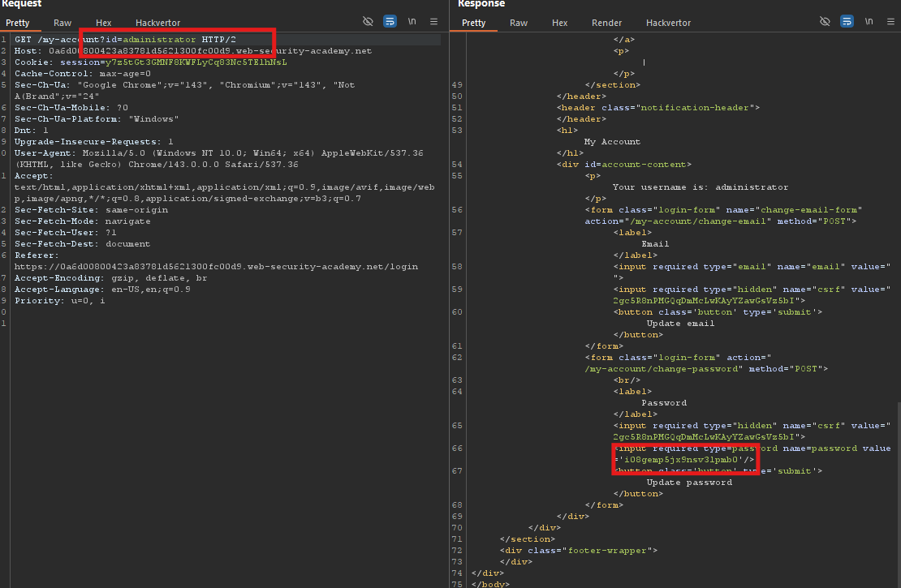Click the "Update email" text in response
The image size is (901, 588).
(680, 324)
